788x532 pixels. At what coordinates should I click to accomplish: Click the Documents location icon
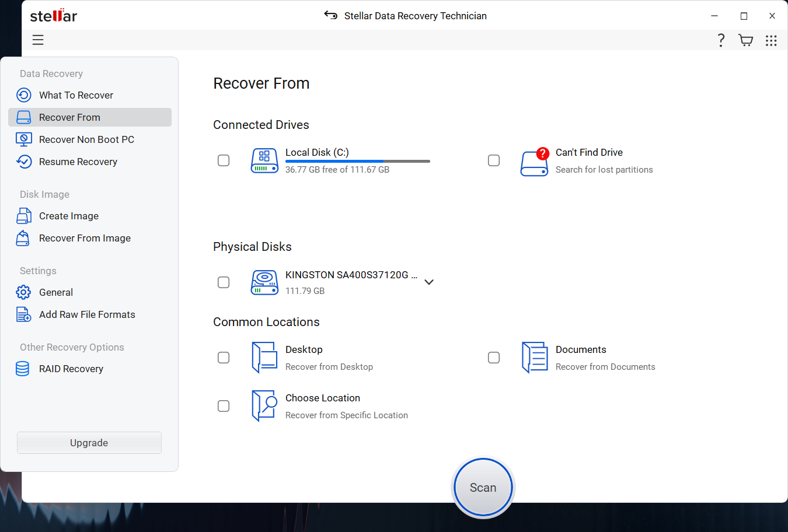(535, 358)
